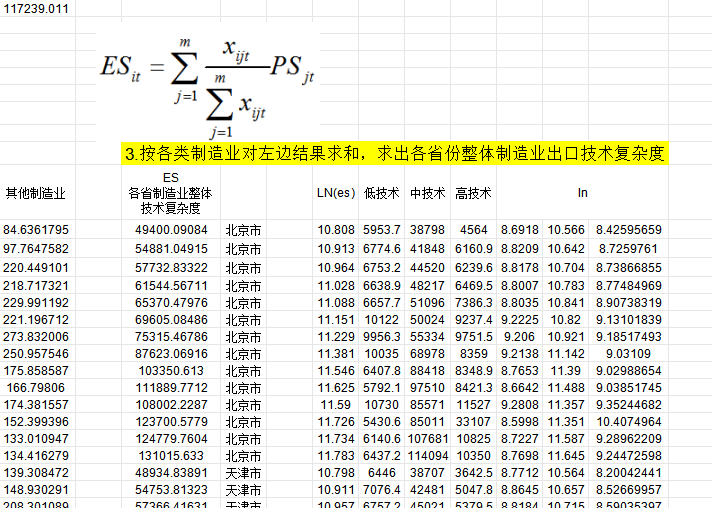712x508 pixels.
Task: Select cell with value 123700.5779
Action: [170, 421]
